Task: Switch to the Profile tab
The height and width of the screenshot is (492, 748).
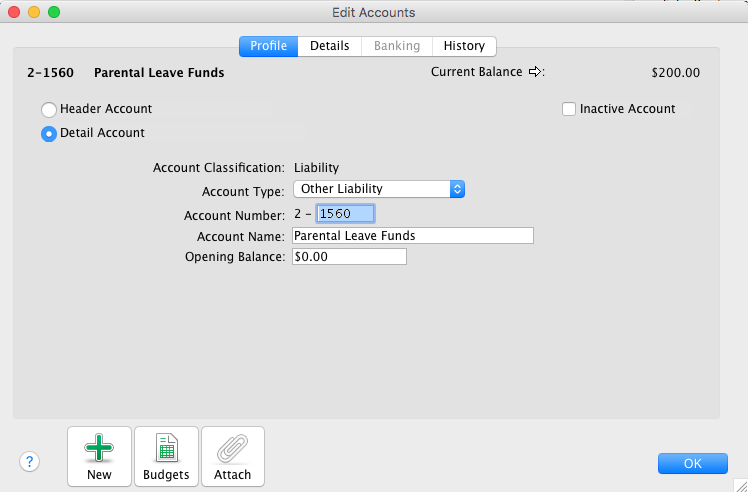Action: [x=268, y=46]
